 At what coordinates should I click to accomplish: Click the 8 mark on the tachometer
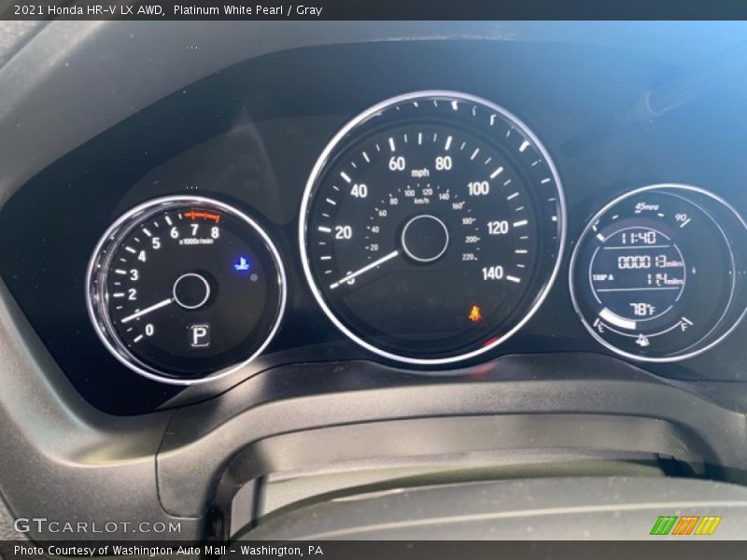(215, 232)
